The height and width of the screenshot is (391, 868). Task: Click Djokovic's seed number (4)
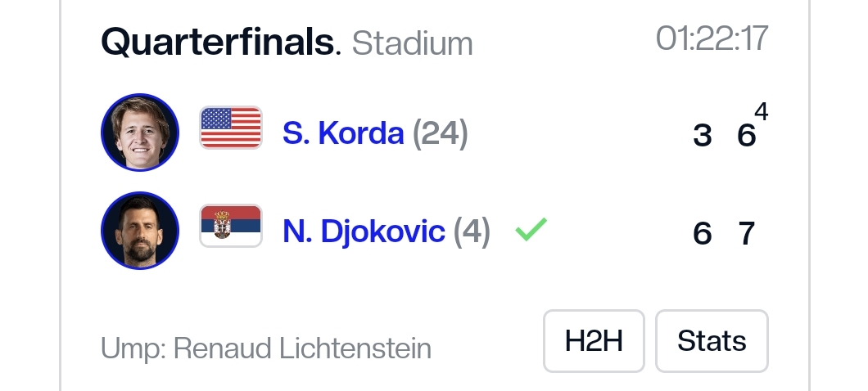click(x=472, y=231)
